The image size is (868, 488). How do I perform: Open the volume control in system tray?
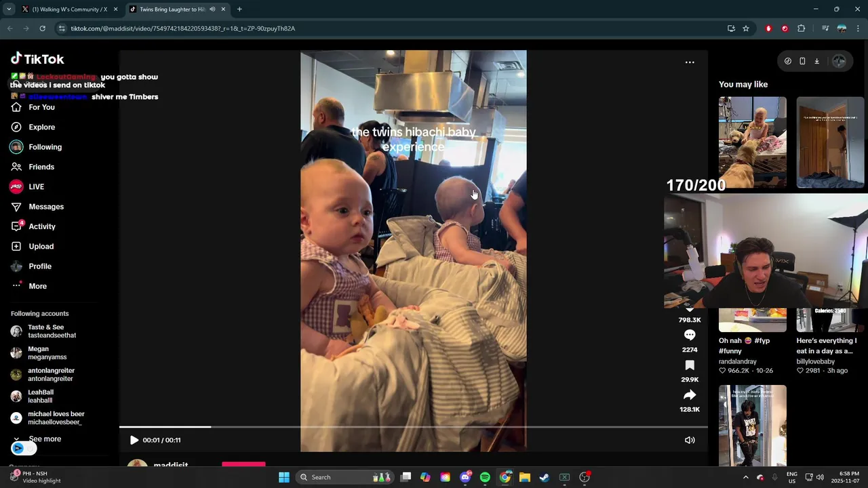coord(820,477)
